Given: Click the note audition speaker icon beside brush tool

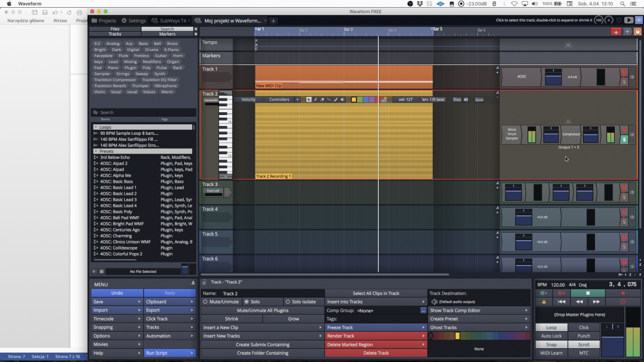Looking at the screenshot, I should [342, 100].
